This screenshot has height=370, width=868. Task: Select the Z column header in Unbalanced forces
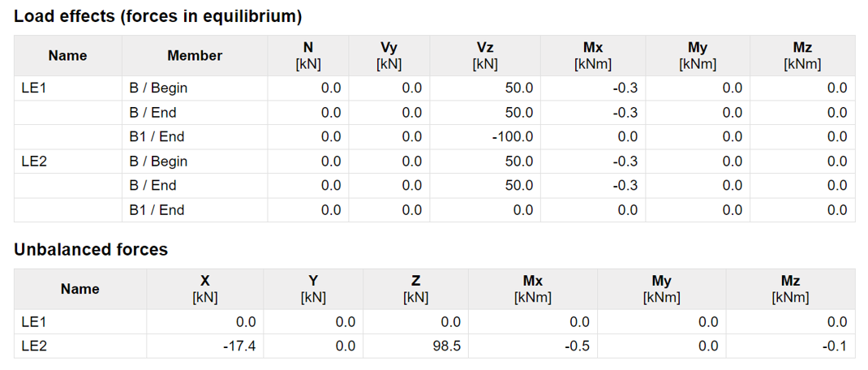(x=415, y=289)
